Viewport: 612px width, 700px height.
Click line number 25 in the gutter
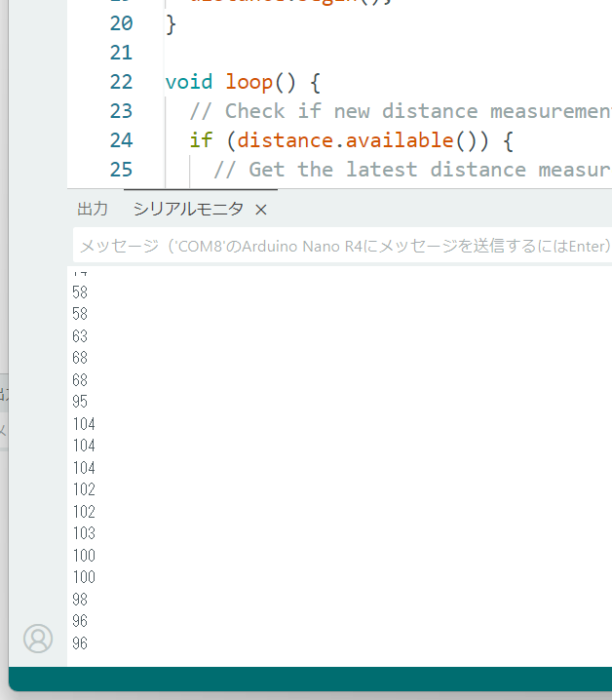coord(121,170)
